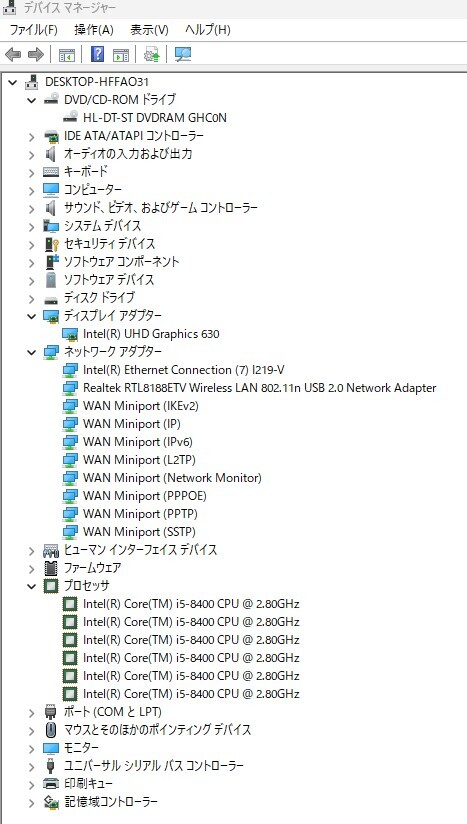Open the ファイル(F) menu
Image resolution: width=467 pixels, height=824 pixels.
point(34,30)
